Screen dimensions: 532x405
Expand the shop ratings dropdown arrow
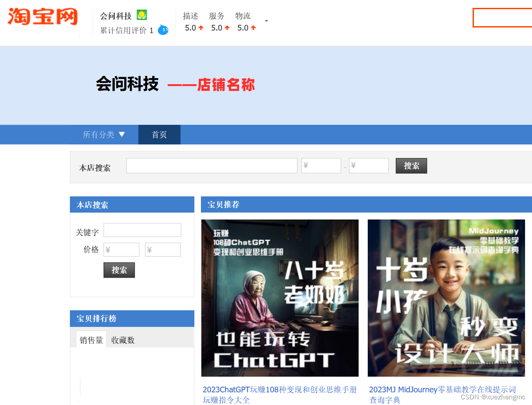pos(266,21)
